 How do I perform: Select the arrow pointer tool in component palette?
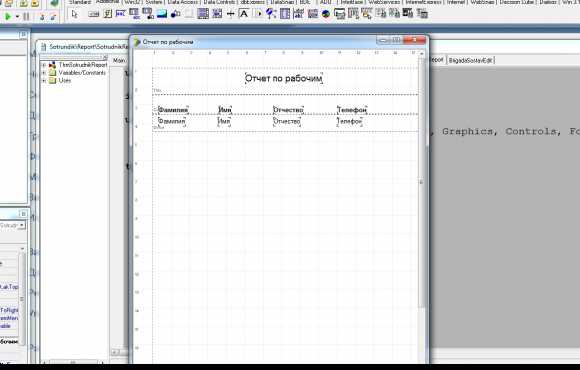coord(74,14)
